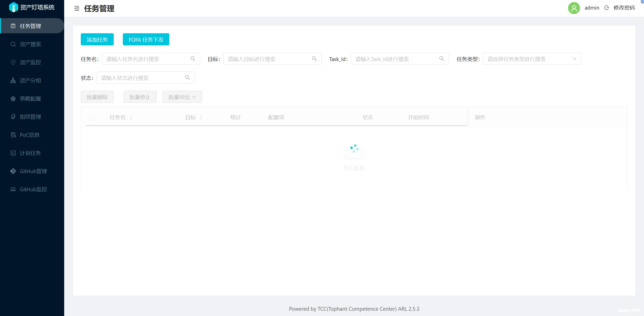This screenshot has width=644, height=316.
Task: Click search icon in 状态 field
Action: [187, 78]
